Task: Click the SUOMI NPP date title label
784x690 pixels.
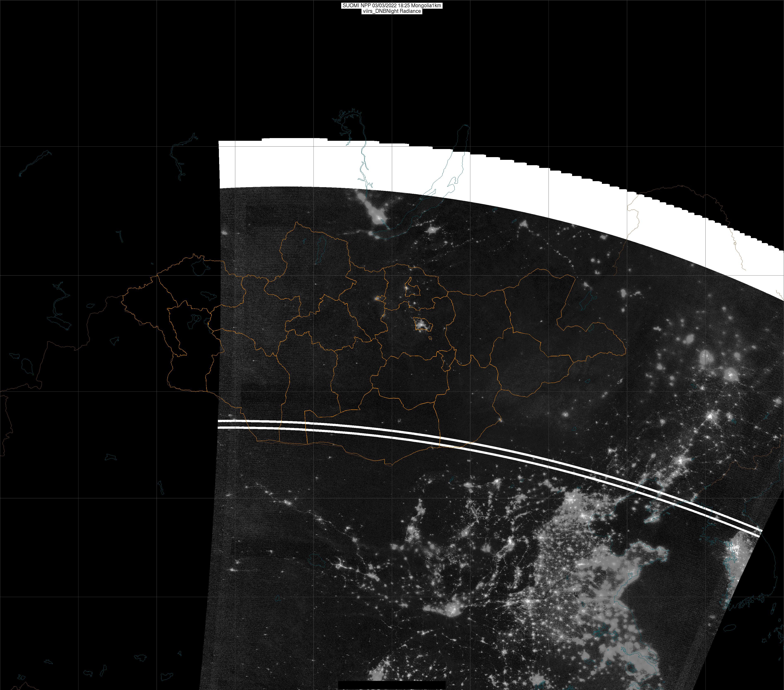Action: [x=392, y=5]
